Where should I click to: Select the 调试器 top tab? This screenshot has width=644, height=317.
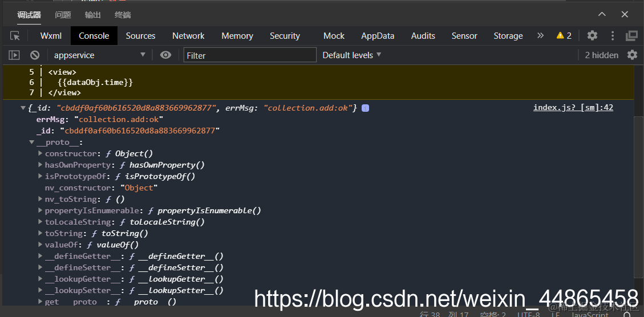pos(29,15)
